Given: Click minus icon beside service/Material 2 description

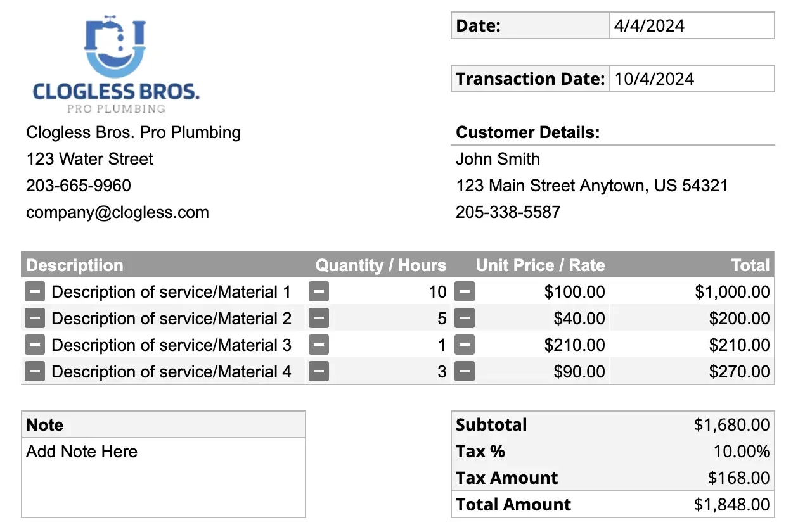Looking at the screenshot, I should [35, 319].
